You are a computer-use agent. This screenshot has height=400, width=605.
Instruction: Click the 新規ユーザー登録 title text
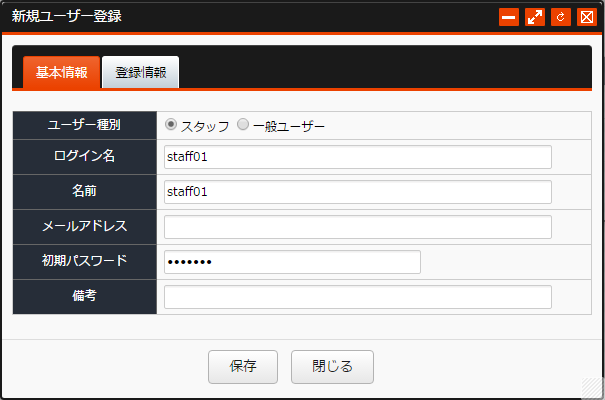(x=67, y=16)
